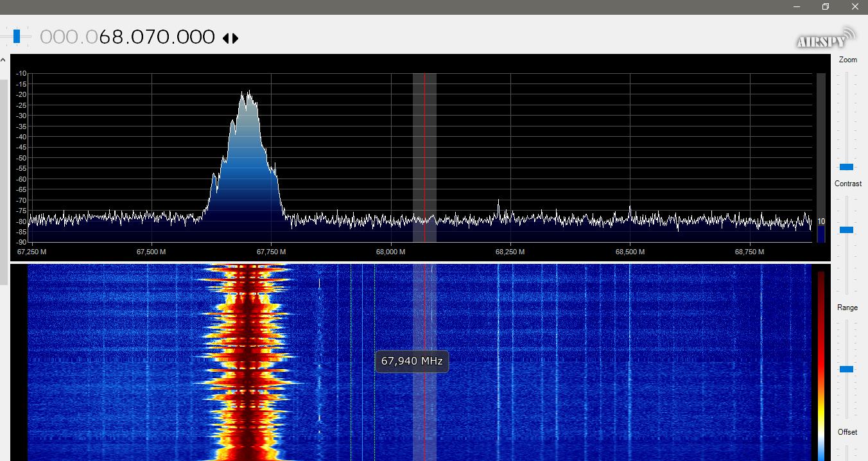Click the -50 dB scale label
Screen dimensions: 868x461
coord(21,158)
